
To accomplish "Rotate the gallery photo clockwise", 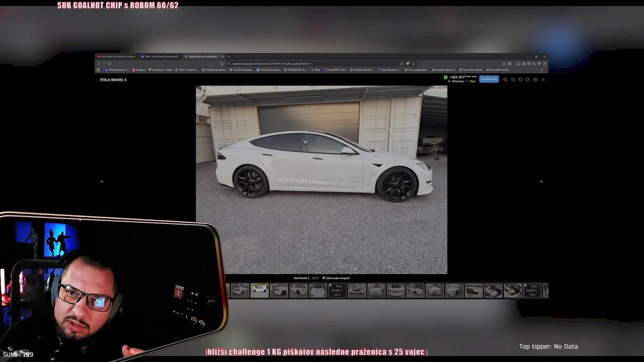I will click(527, 79).
